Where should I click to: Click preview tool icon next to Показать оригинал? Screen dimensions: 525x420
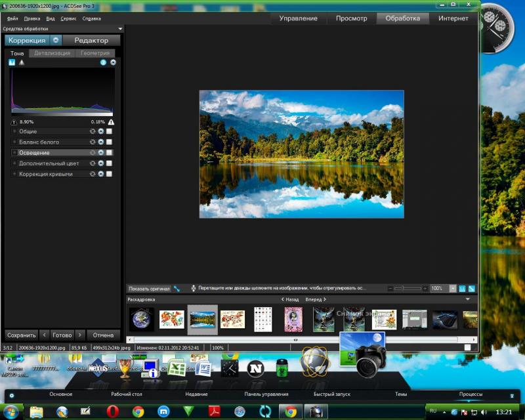(177, 288)
